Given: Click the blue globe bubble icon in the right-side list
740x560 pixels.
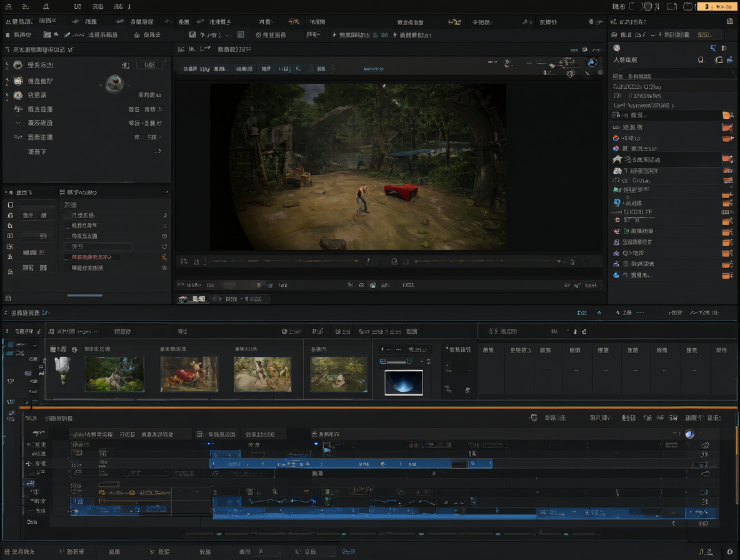Looking at the screenshot, I should [617, 203].
